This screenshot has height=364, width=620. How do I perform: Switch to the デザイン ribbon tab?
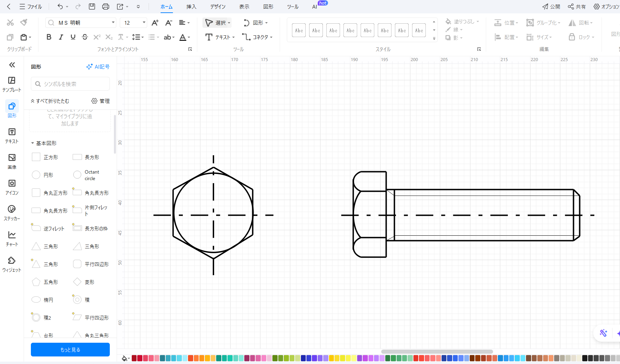pos(218,7)
